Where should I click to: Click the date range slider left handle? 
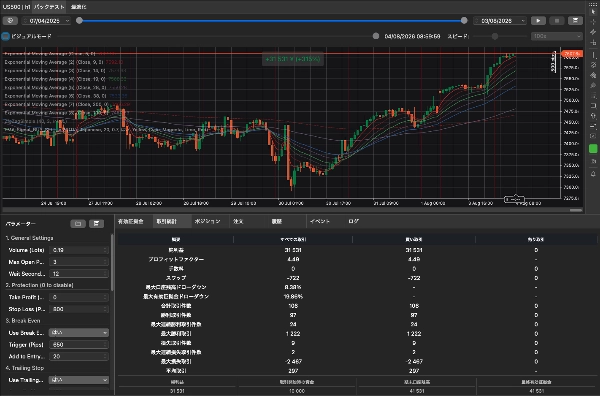click(x=79, y=21)
